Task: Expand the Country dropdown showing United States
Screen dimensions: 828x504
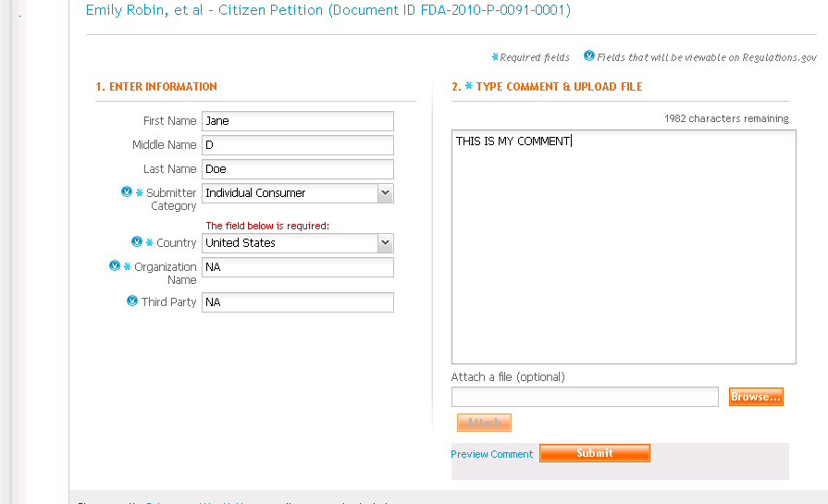Action: [386, 243]
